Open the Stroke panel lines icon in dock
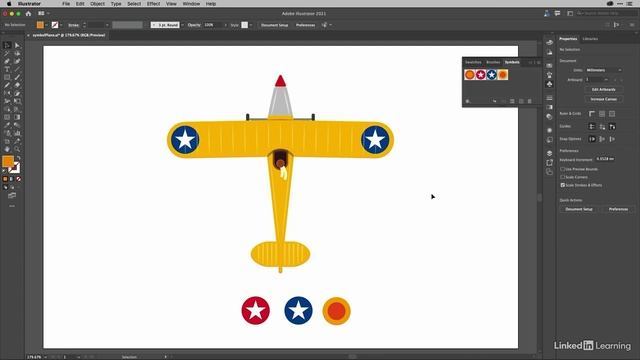 click(549, 98)
